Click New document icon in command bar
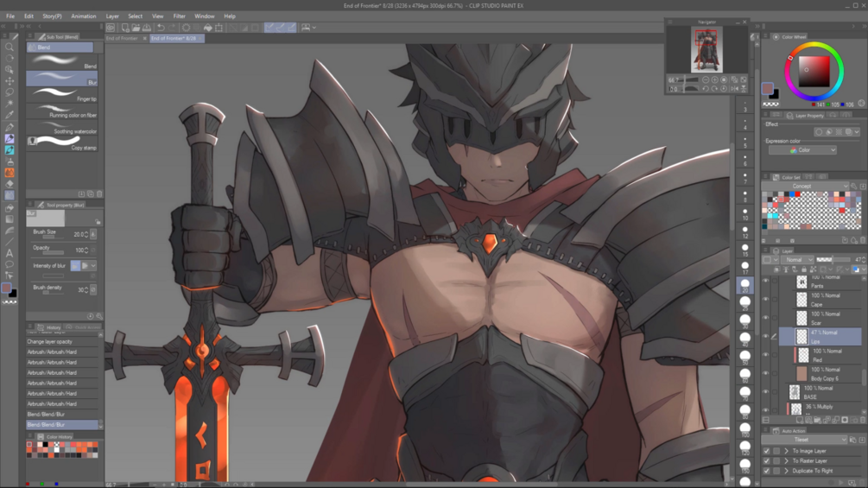This screenshot has height=488, width=868. tap(125, 27)
